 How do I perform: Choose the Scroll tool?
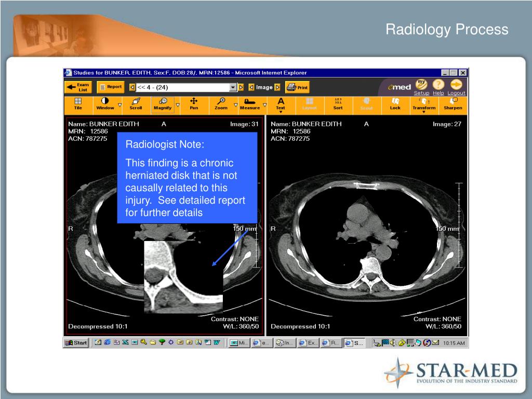point(136,104)
